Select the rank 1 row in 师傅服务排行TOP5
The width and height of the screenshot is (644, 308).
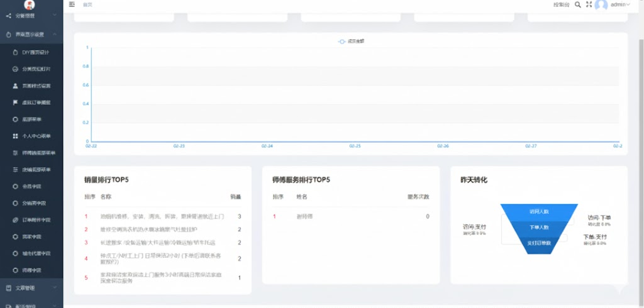pyautogui.click(x=351, y=216)
